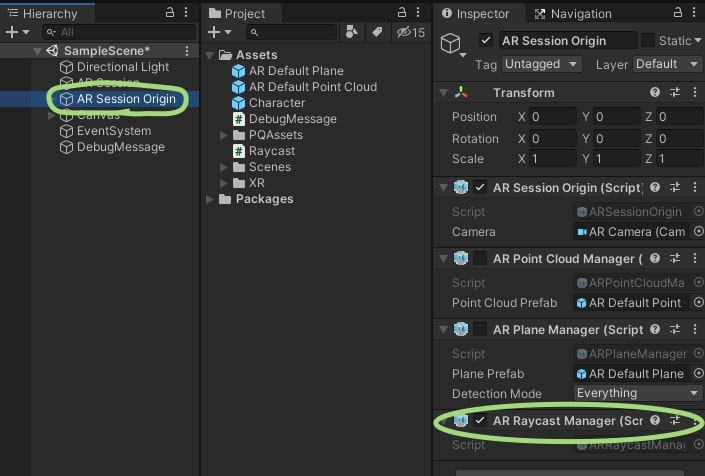Pick object for Camera field
Screen dimensions: 705x476
[698, 231]
